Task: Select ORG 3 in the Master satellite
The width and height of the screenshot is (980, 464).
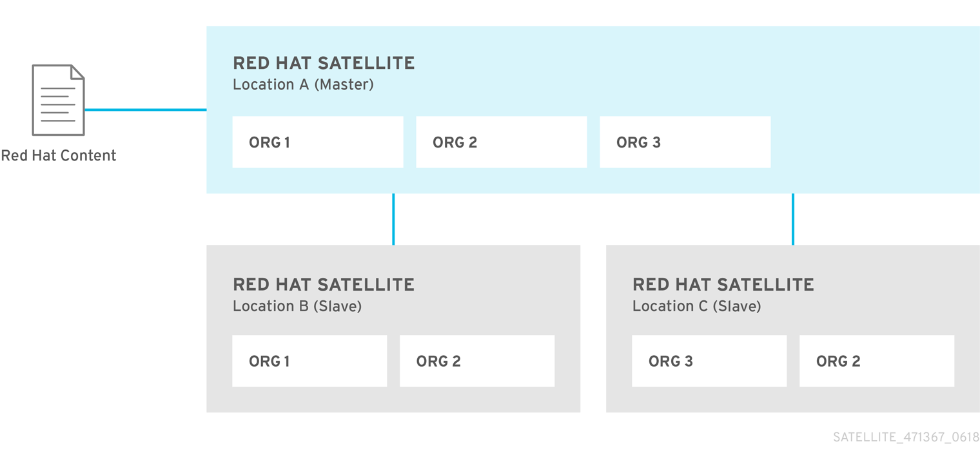Action: [x=685, y=142]
